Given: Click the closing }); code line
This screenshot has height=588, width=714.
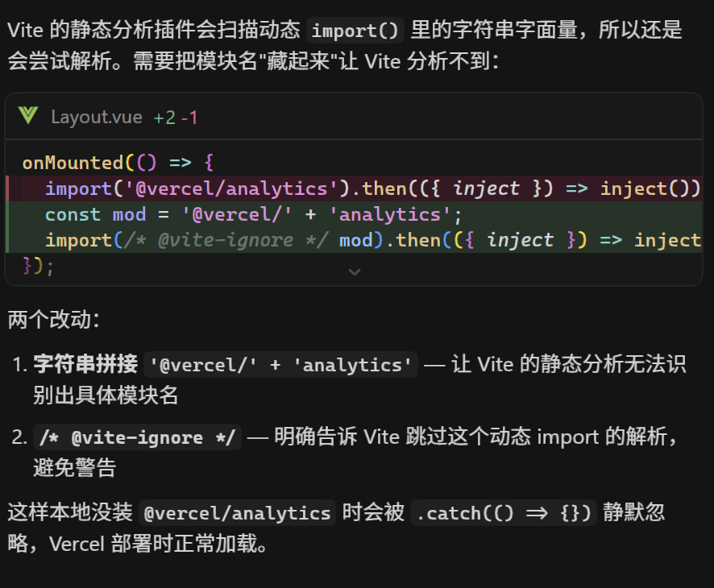Looking at the screenshot, I should click(x=38, y=266).
